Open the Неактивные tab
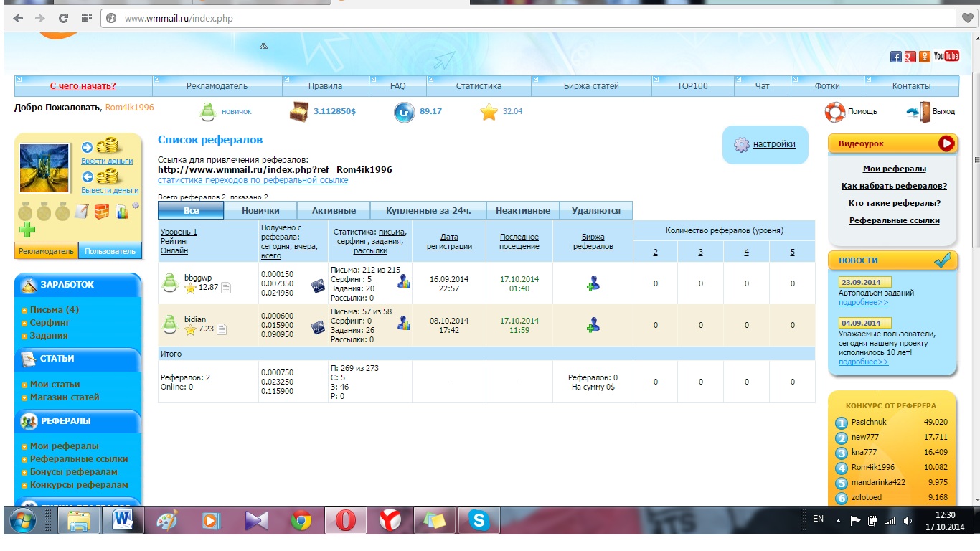The height and width of the screenshot is (551, 980). point(523,210)
